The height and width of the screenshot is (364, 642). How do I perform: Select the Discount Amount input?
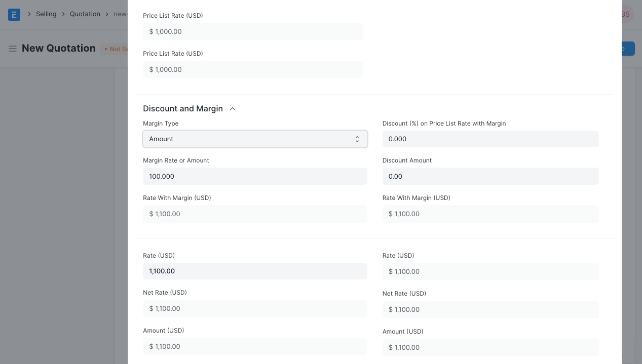pyautogui.click(x=490, y=176)
